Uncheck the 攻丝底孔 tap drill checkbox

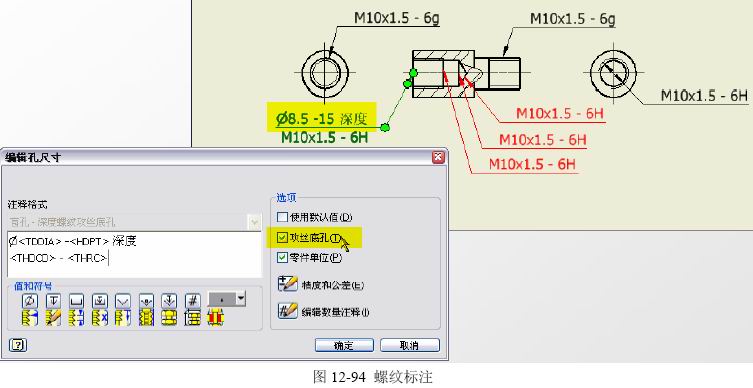(x=282, y=238)
